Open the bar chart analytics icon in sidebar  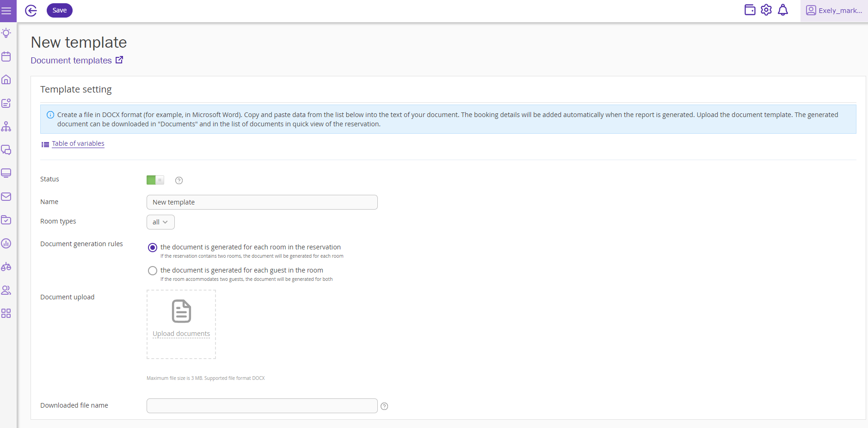coord(6,243)
